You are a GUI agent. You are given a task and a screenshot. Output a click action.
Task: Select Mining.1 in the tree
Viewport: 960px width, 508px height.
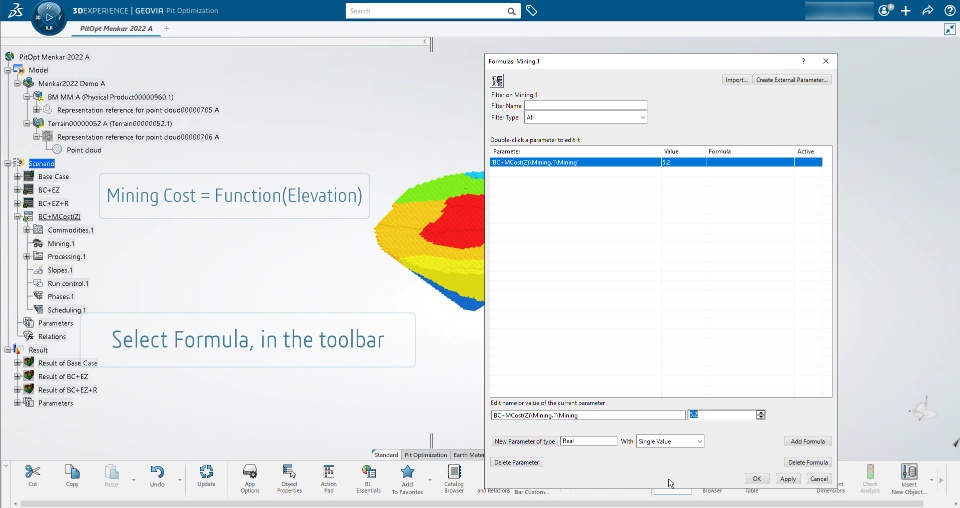(61, 244)
